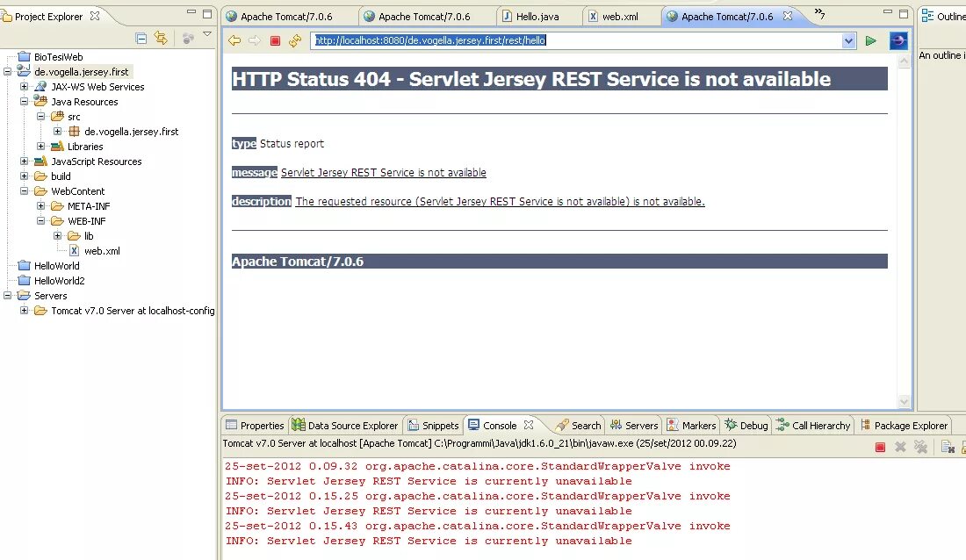
Task: Collapse the WebContent folder node
Action: (24, 190)
